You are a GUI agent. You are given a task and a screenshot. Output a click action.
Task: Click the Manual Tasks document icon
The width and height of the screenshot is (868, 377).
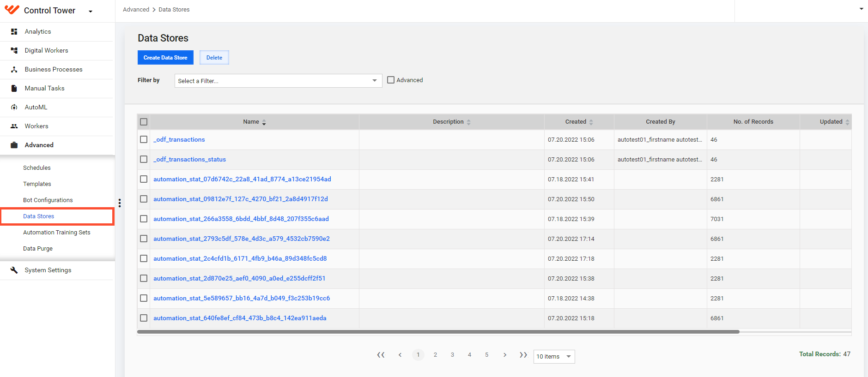pos(14,88)
